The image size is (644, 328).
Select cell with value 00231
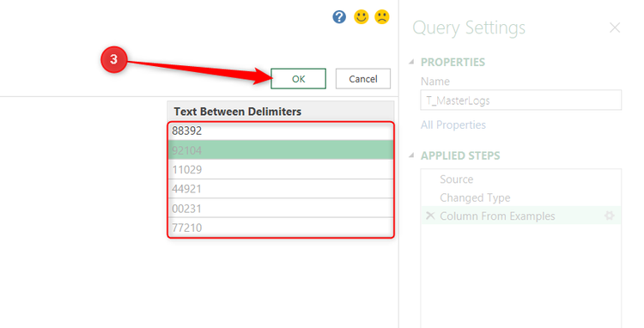(x=281, y=208)
